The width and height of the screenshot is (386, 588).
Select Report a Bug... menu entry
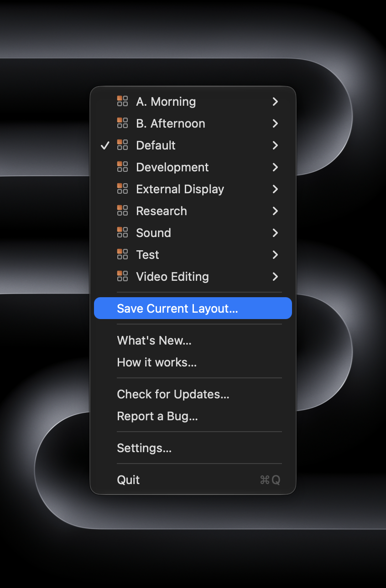tap(193, 416)
